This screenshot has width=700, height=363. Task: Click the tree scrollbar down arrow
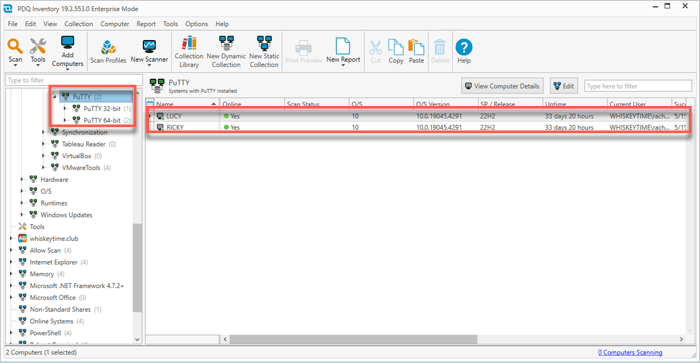(137, 339)
